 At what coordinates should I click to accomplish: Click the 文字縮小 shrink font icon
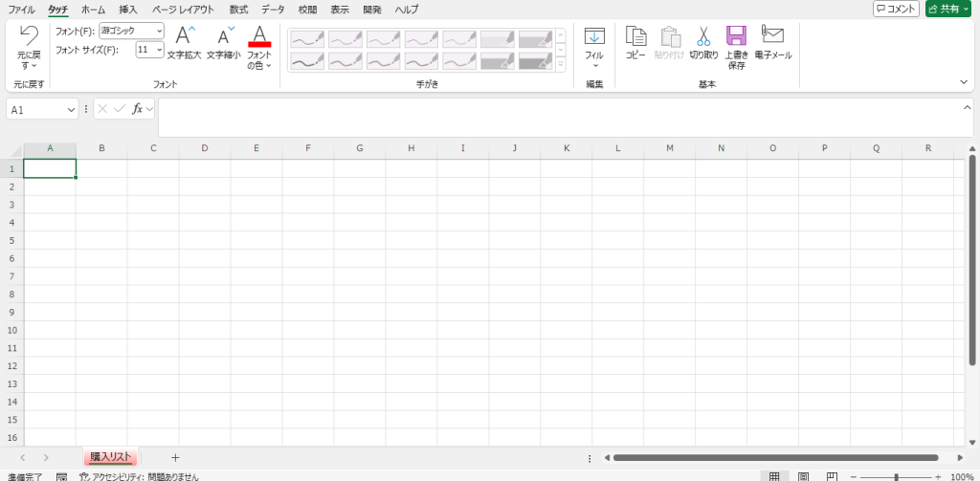(225, 37)
